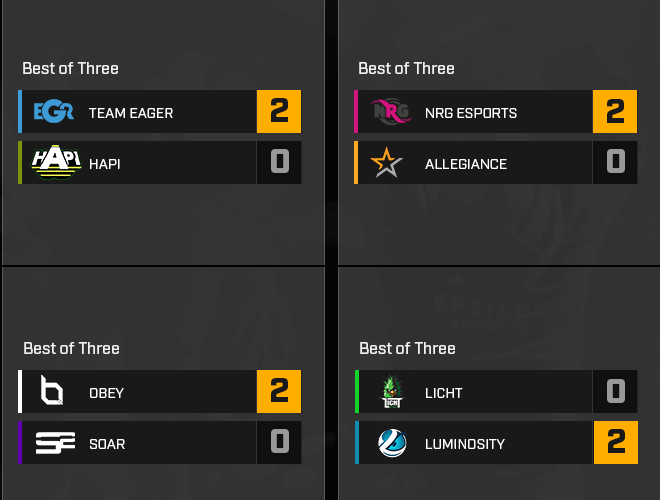The height and width of the screenshot is (500, 660).
Task: Open the Allegiance team name link
Action: (x=466, y=163)
